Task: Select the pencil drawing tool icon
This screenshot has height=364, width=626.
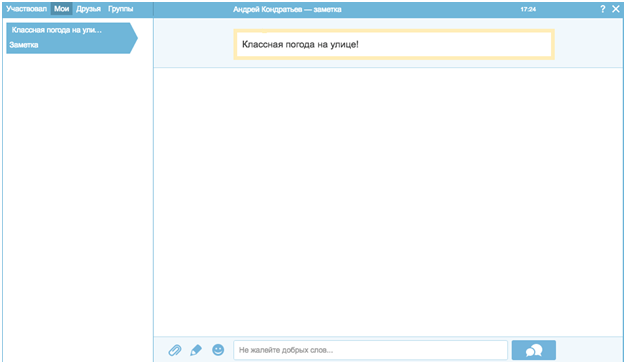Action: point(196,350)
